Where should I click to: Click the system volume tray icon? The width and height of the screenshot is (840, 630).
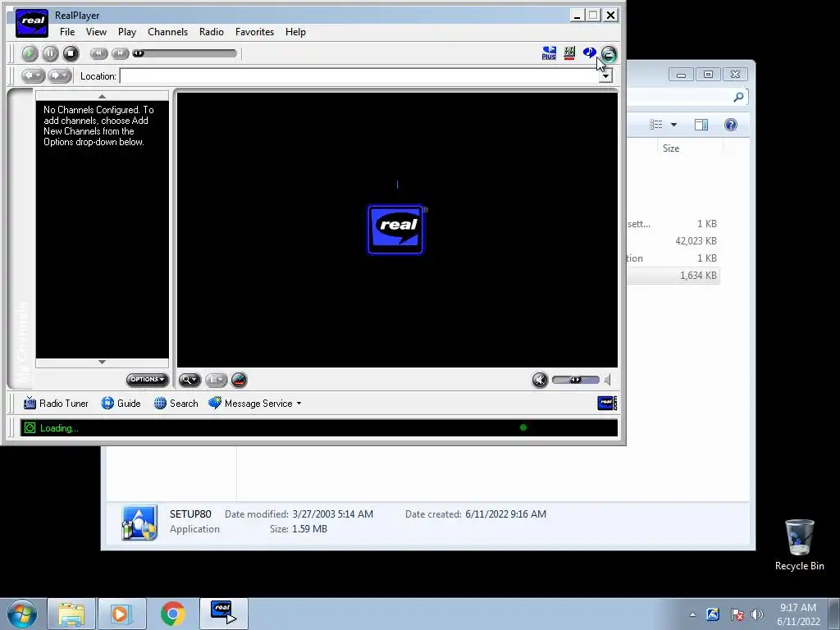(x=757, y=614)
